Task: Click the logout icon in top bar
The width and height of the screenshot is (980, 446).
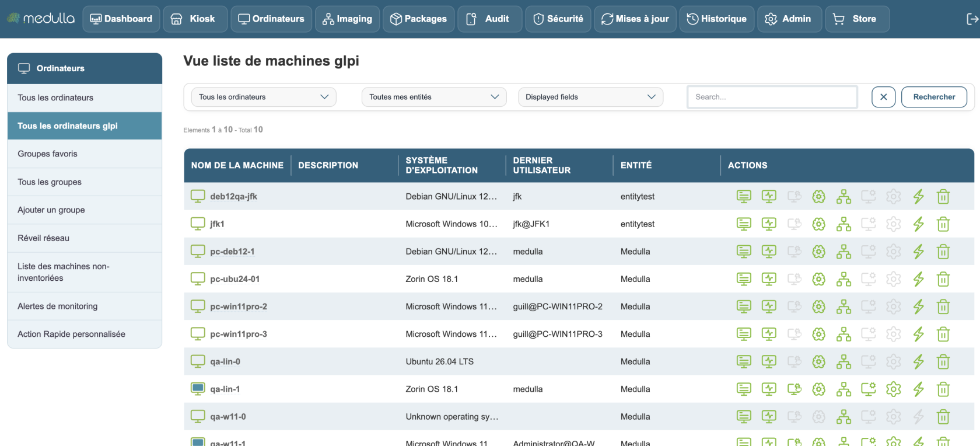Action: click(972, 19)
